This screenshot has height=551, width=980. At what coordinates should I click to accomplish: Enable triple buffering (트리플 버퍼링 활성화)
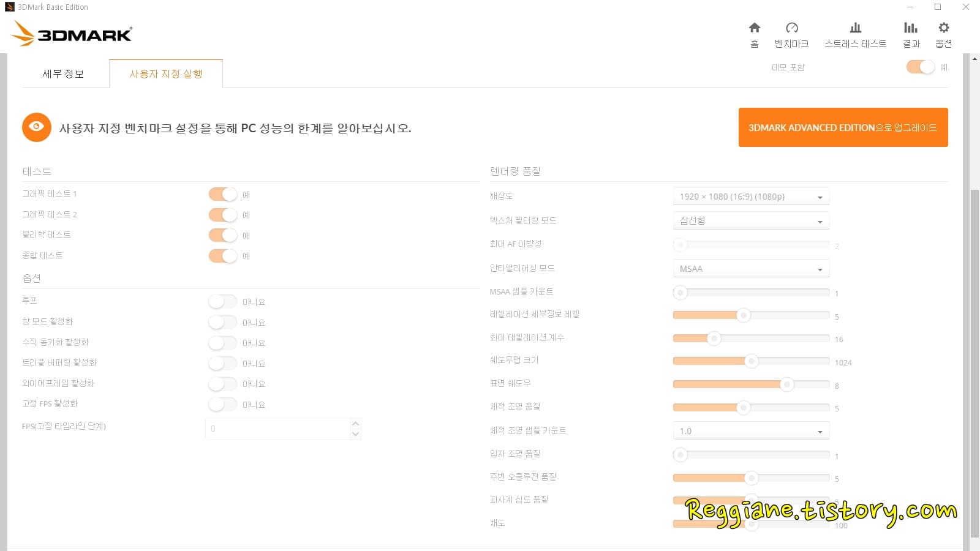pos(222,363)
